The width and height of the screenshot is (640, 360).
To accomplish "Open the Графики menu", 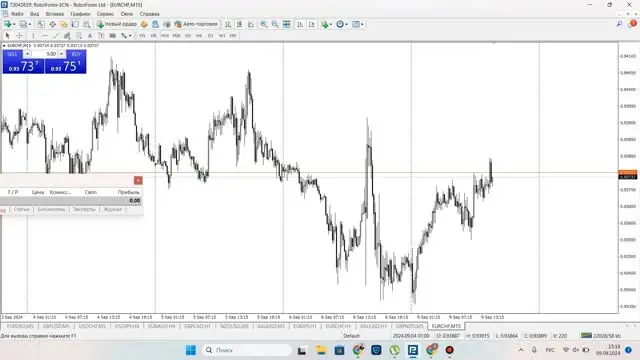I will (80, 14).
